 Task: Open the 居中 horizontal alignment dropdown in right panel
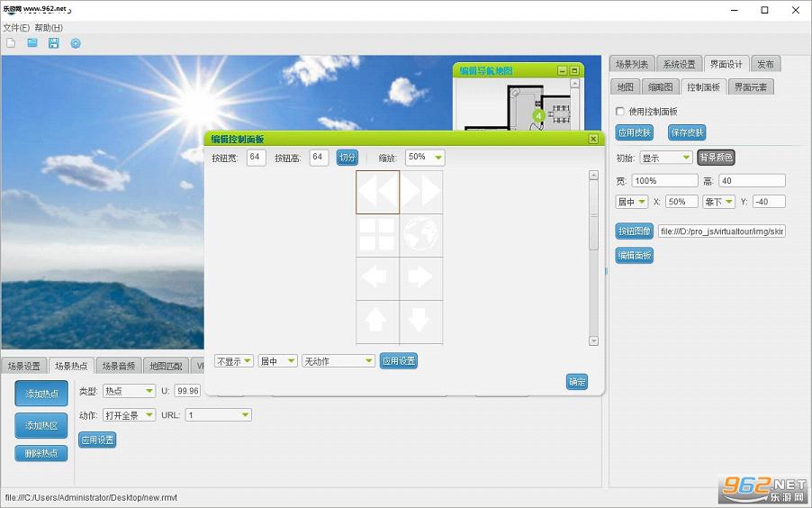coord(632,202)
